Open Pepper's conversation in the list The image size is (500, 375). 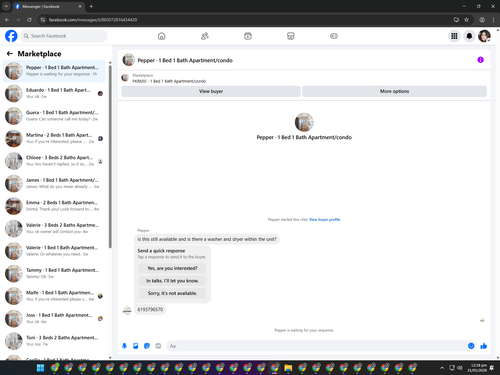pyautogui.click(x=54, y=71)
